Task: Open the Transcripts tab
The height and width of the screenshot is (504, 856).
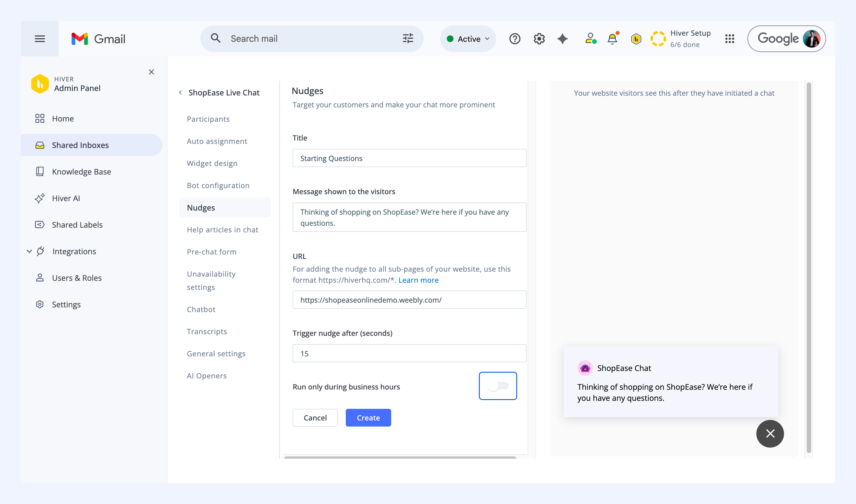Action: [207, 331]
